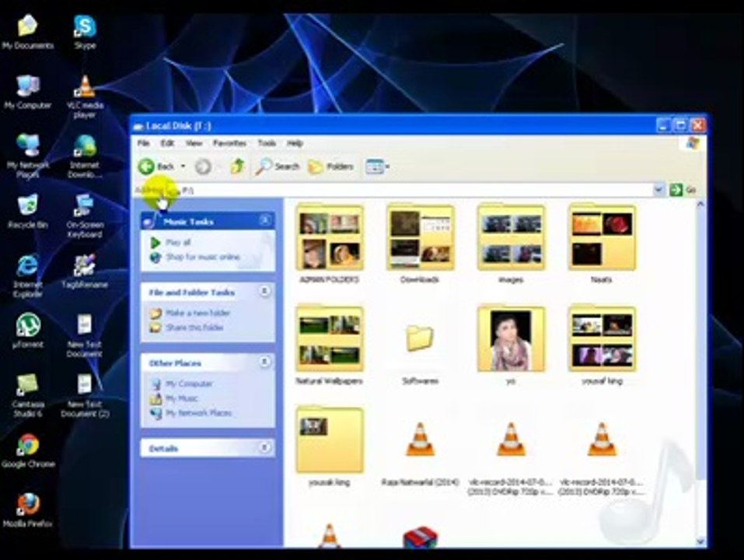Image resolution: width=744 pixels, height=560 pixels.
Task: Open the address bar dropdown arrow
Action: [658, 190]
